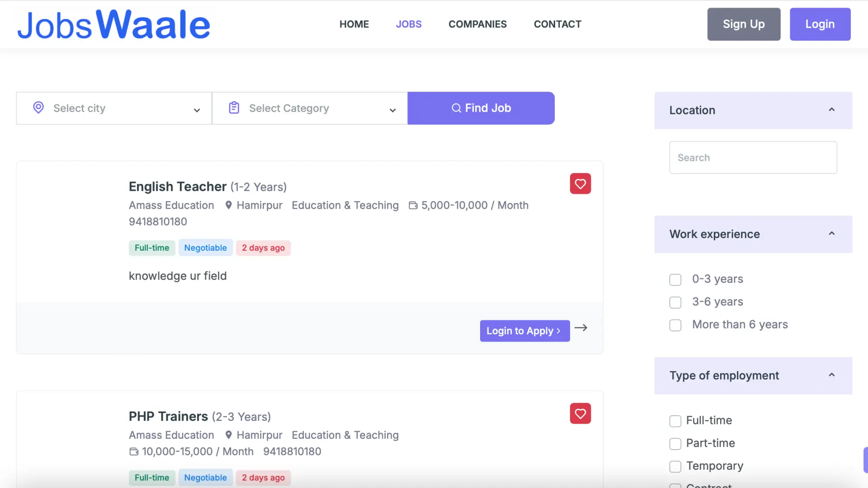Click the clipboard icon beside Select Category
The width and height of the screenshot is (868, 488).
(233, 108)
